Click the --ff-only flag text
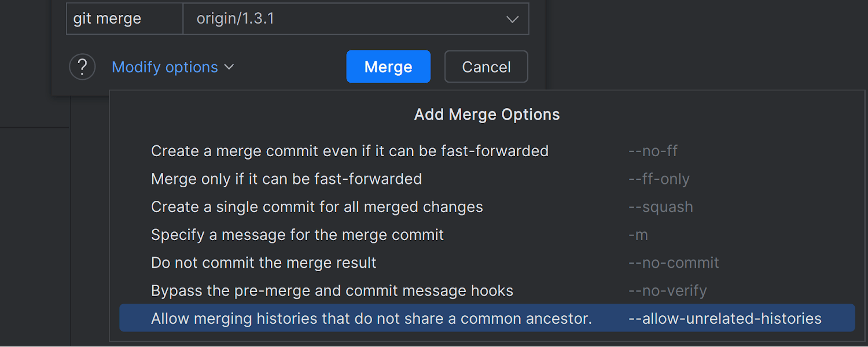Image resolution: width=868 pixels, height=347 pixels. pyautogui.click(x=659, y=179)
